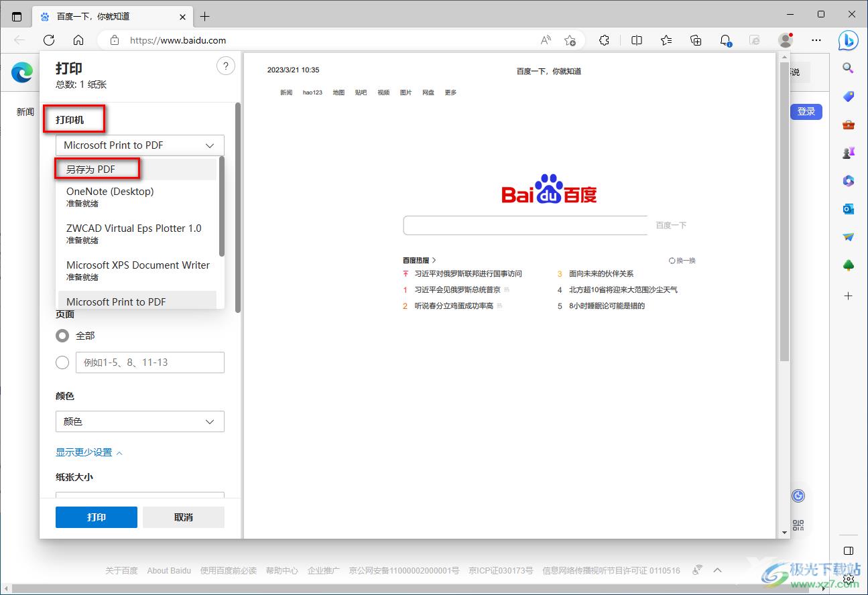Click the About Baidu footer link
The height and width of the screenshot is (595, 868).
pos(169,571)
